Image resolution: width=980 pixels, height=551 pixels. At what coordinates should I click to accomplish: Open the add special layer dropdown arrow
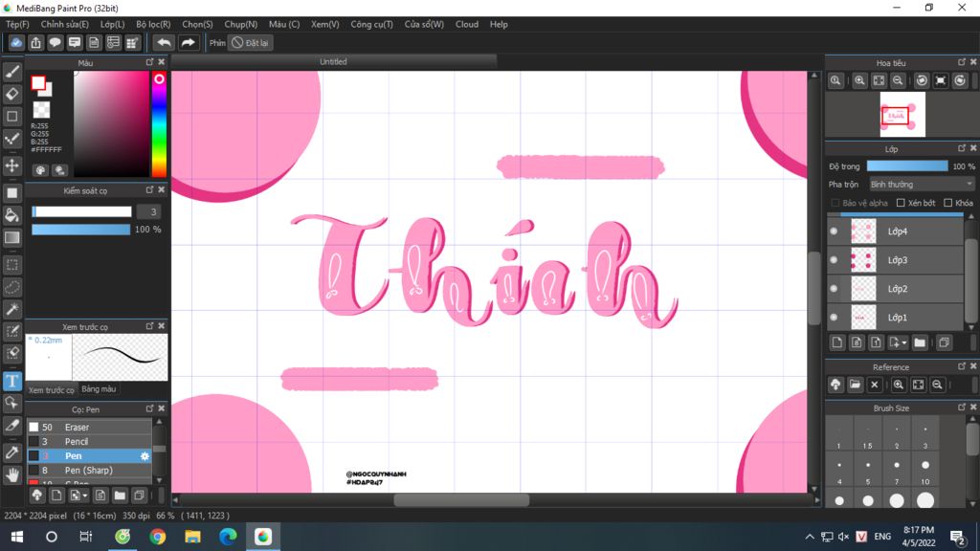904,342
